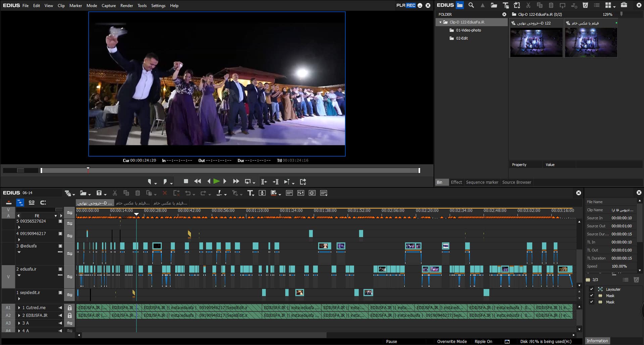
Task: Expand track 2 EDIUSFA.IR
Action: [19, 315]
